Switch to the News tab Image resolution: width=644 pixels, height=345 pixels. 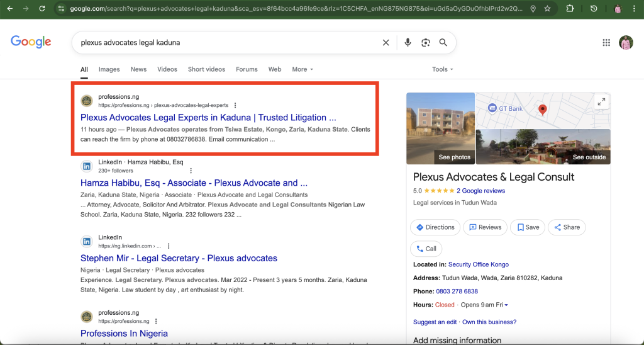(138, 69)
